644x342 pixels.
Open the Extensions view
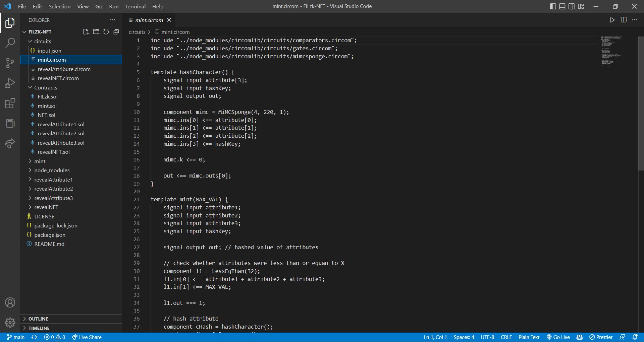10,103
